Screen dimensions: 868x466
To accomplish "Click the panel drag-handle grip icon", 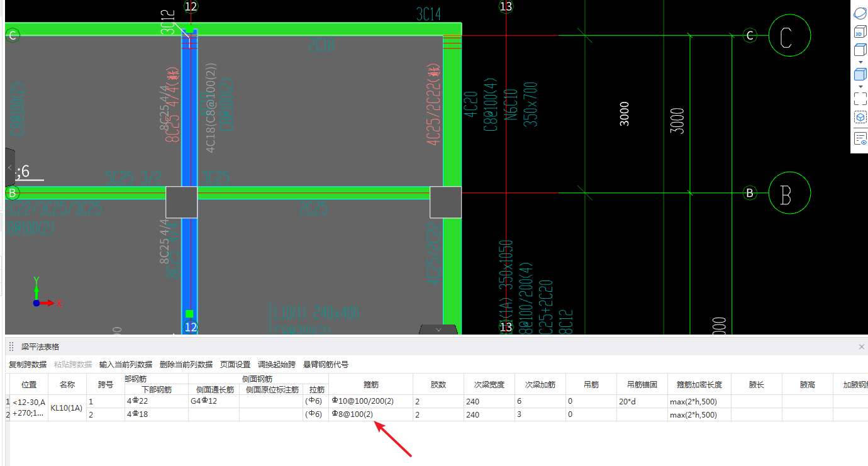I will [11, 347].
